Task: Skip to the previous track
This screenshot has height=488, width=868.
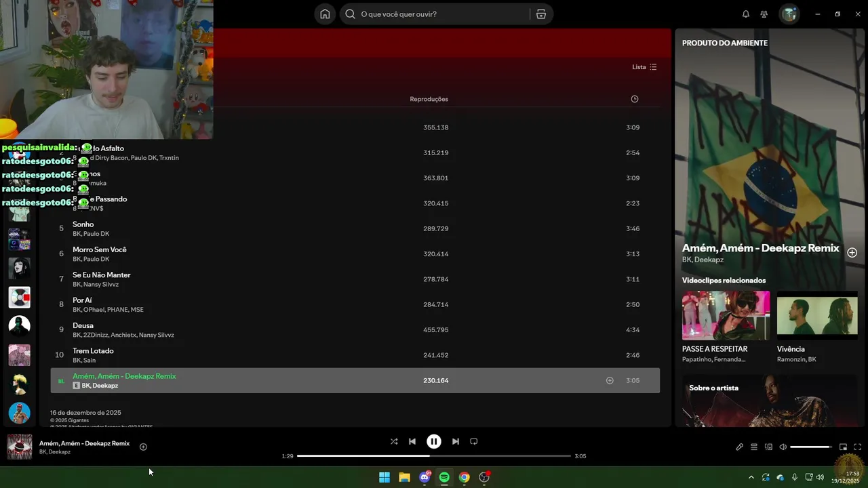Action: (x=412, y=441)
